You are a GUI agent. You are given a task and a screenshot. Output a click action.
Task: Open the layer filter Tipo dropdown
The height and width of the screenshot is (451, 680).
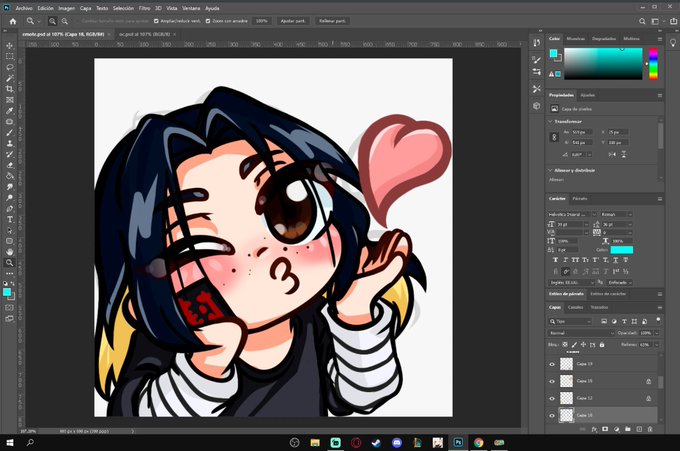(570, 321)
